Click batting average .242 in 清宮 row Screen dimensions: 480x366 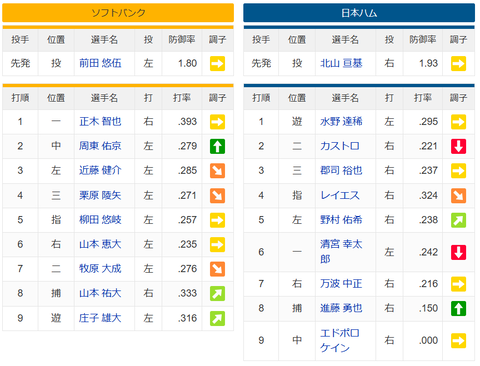click(428, 252)
